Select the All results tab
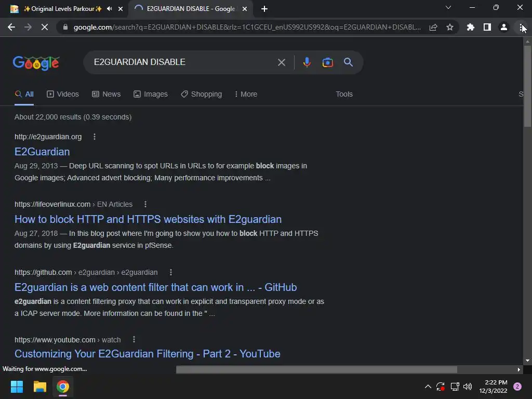This screenshot has height=399, width=532. tap(24, 95)
